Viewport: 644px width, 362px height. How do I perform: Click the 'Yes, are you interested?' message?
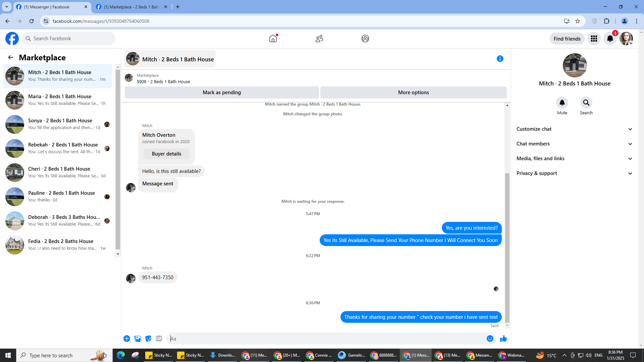point(472,228)
